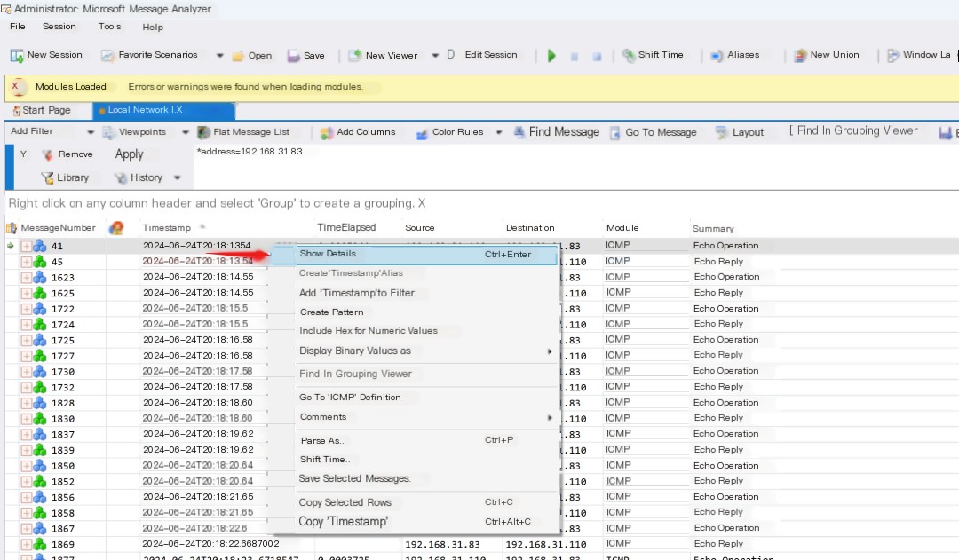The image size is (959, 560).
Task: Expand the Add Filter dropdown arrow
Action: point(91,132)
